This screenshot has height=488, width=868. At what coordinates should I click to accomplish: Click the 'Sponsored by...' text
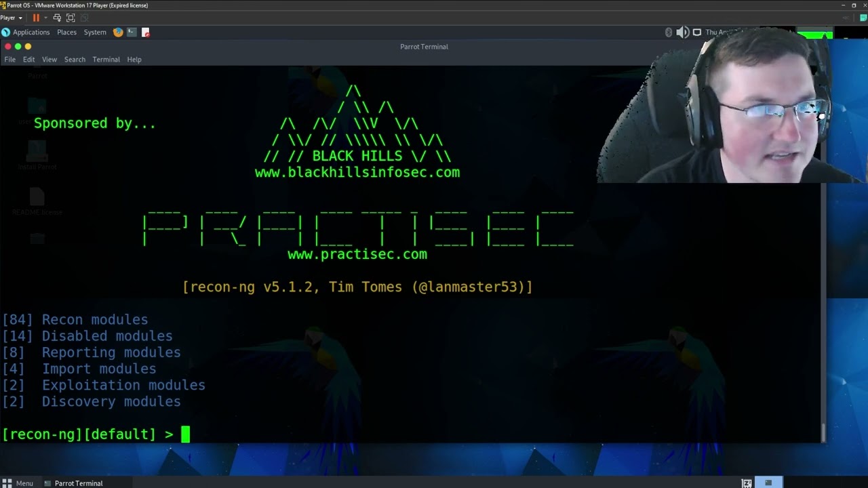[95, 123]
